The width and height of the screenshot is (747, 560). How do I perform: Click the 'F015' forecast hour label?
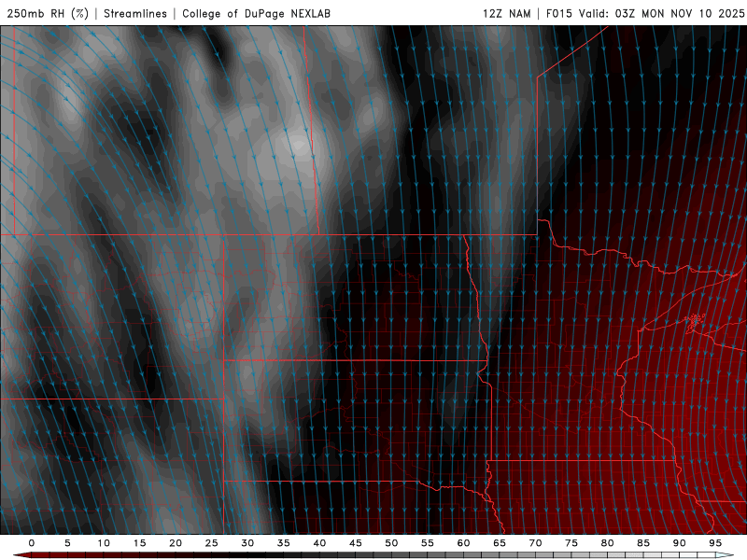coord(558,13)
